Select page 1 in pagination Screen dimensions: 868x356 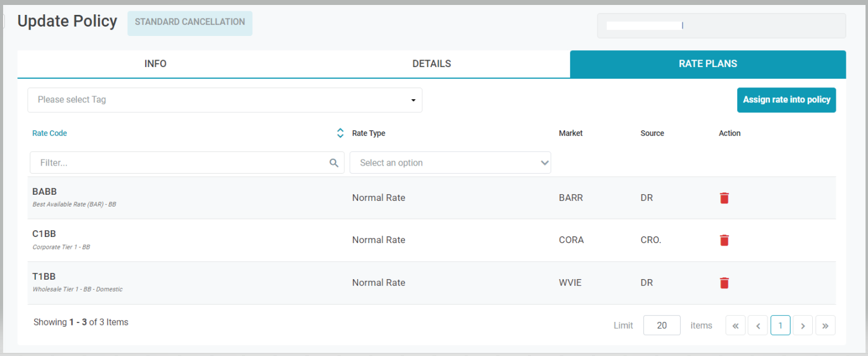pyautogui.click(x=780, y=326)
